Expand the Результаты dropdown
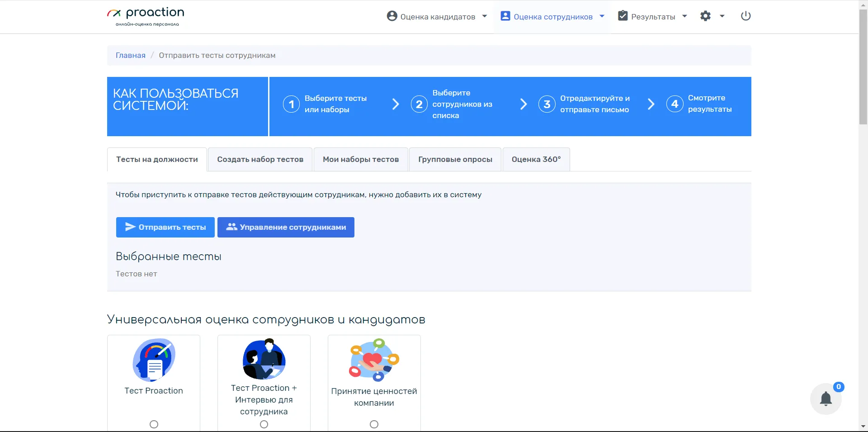Screen dimensions: 868x432 652,17
